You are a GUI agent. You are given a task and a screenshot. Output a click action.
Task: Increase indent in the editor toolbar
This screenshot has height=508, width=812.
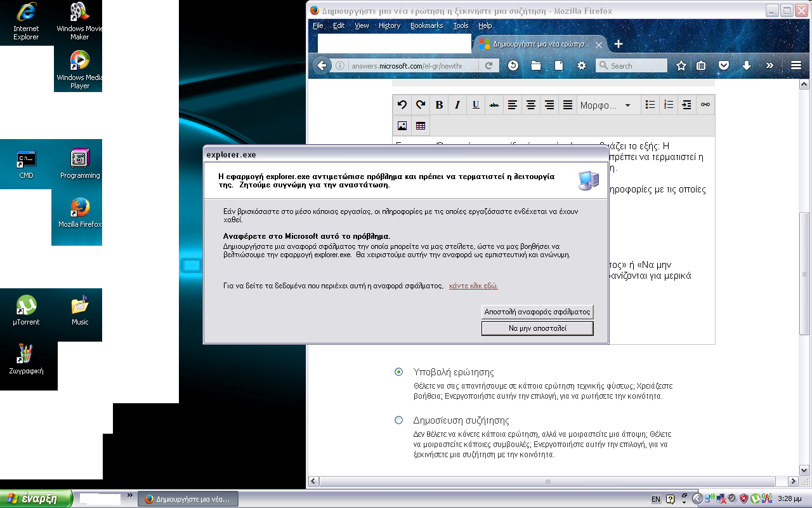tap(686, 105)
